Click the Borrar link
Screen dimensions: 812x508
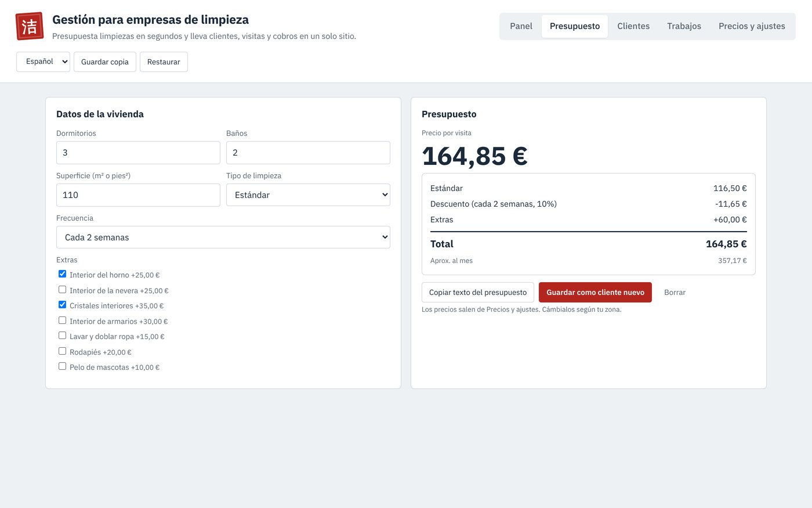(675, 293)
